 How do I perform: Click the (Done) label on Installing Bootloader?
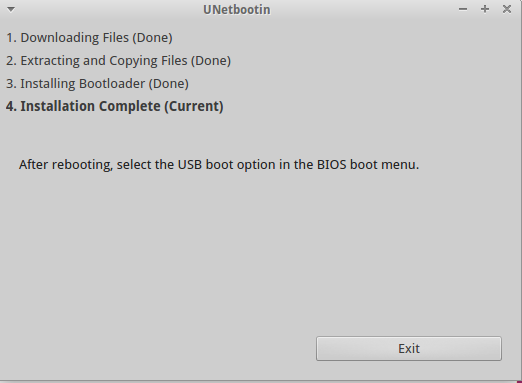point(169,84)
